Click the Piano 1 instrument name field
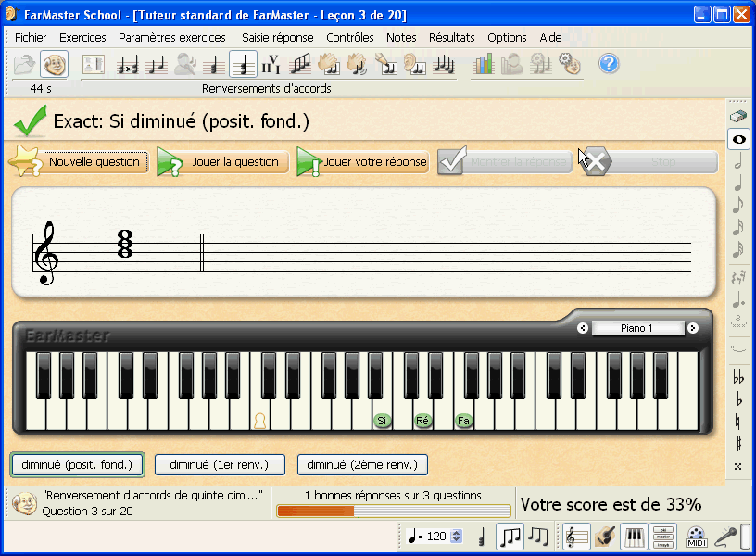756x556 pixels. pyautogui.click(x=637, y=328)
